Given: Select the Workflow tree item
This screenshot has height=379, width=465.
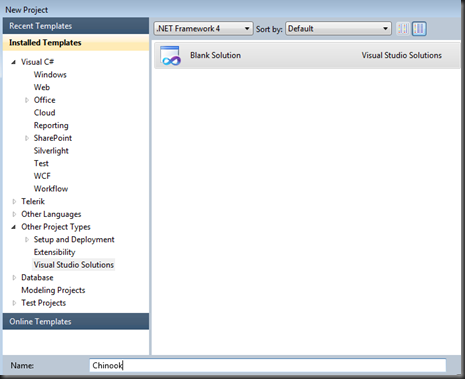Looking at the screenshot, I should [51, 189].
